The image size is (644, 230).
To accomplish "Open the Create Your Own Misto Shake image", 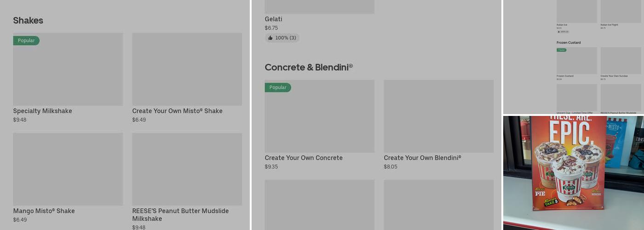I will tap(187, 69).
